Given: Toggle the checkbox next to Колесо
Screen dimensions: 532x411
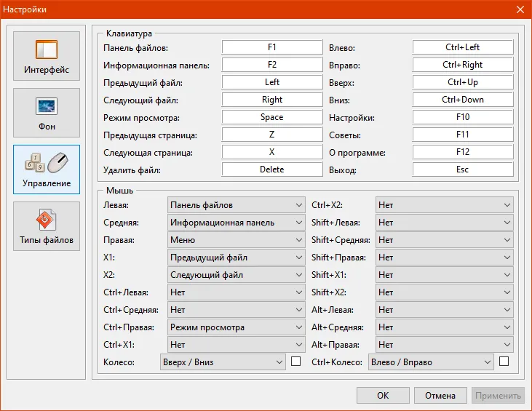Looking at the screenshot, I should tap(296, 362).
